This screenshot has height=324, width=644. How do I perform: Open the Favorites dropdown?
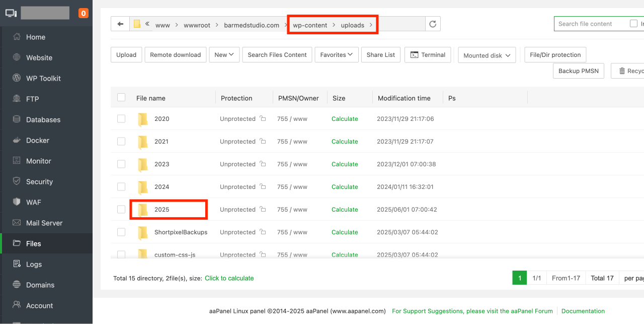pyautogui.click(x=337, y=55)
